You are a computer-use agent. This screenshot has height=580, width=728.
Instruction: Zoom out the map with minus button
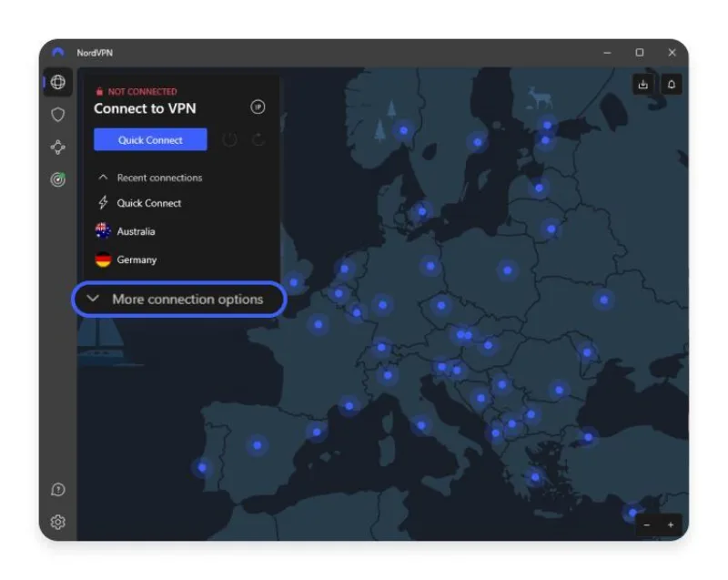[647, 524]
